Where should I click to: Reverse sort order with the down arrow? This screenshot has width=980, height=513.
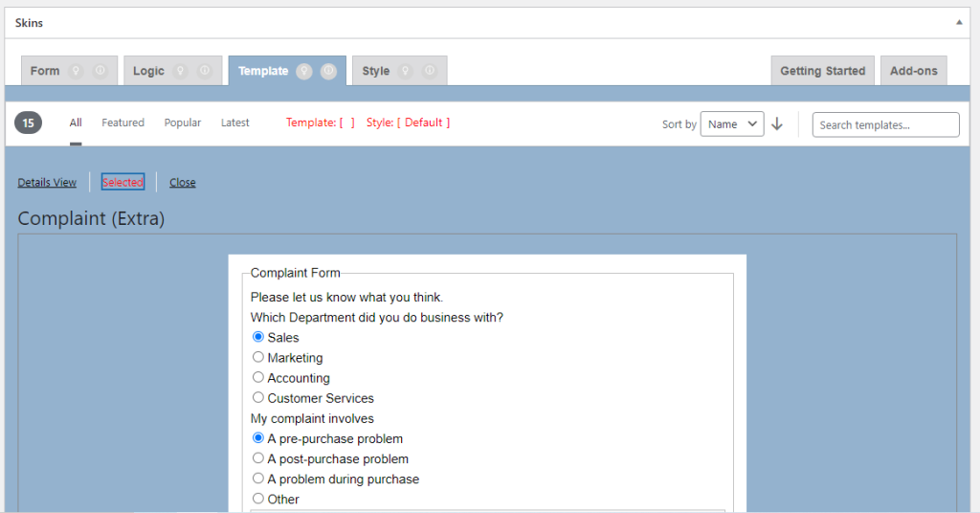[777, 124]
